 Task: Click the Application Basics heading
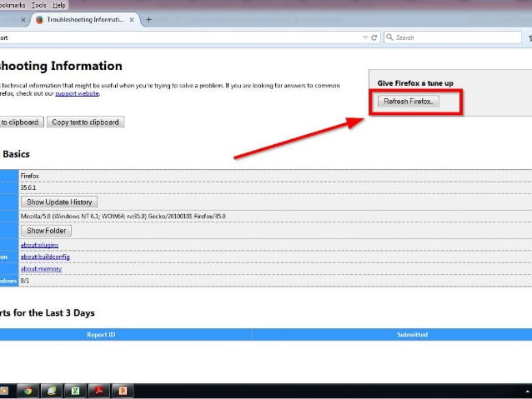(x=15, y=154)
